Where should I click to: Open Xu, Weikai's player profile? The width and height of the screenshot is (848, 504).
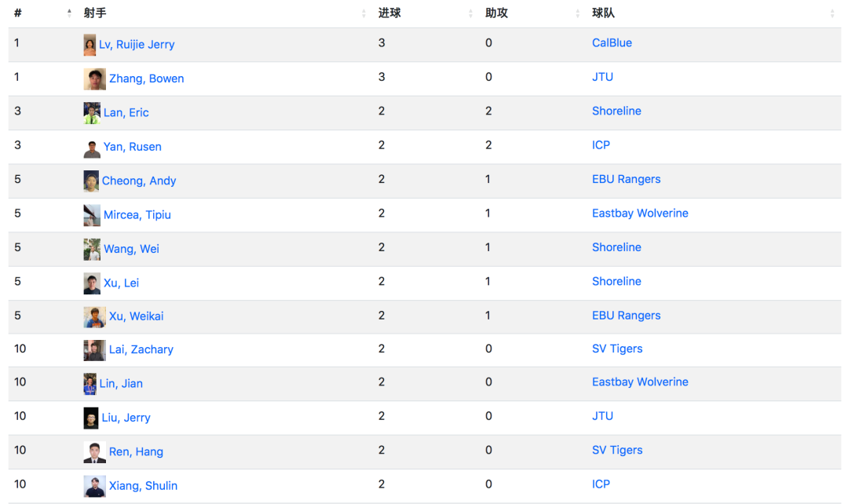tap(137, 316)
